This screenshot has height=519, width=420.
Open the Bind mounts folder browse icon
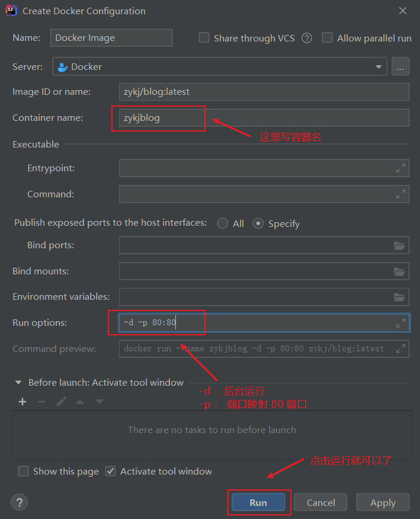pos(399,272)
